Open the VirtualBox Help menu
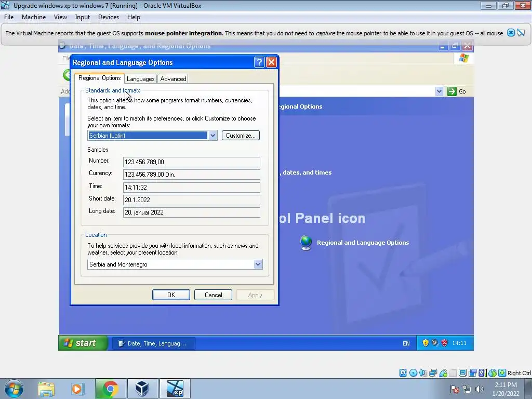 pos(134,17)
